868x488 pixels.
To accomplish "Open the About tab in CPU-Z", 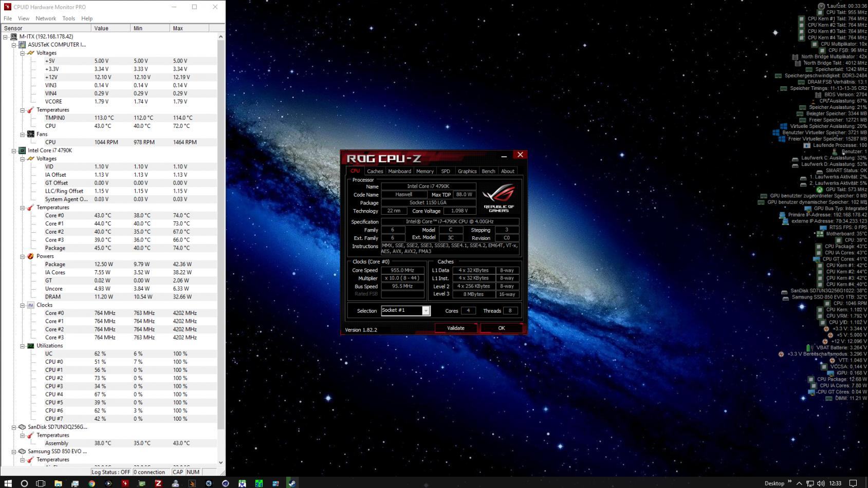I will [508, 171].
